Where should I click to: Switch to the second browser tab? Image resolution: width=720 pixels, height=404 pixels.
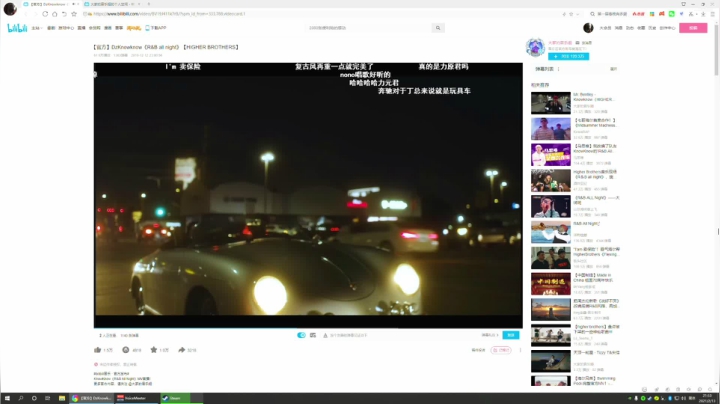[112, 4]
